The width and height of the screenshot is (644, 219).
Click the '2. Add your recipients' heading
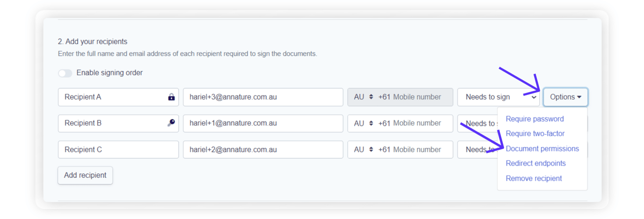tap(93, 42)
